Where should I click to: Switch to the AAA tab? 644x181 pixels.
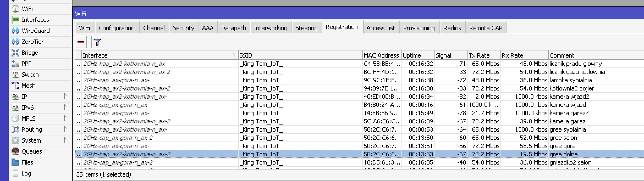[x=208, y=28]
